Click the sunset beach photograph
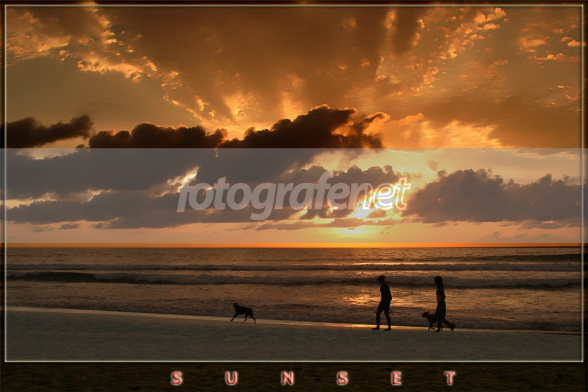Image resolution: width=588 pixels, height=392 pixels. (293, 184)
